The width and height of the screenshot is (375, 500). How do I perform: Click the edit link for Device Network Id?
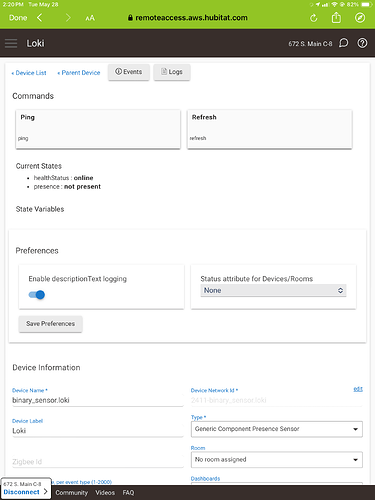coord(358,389)
